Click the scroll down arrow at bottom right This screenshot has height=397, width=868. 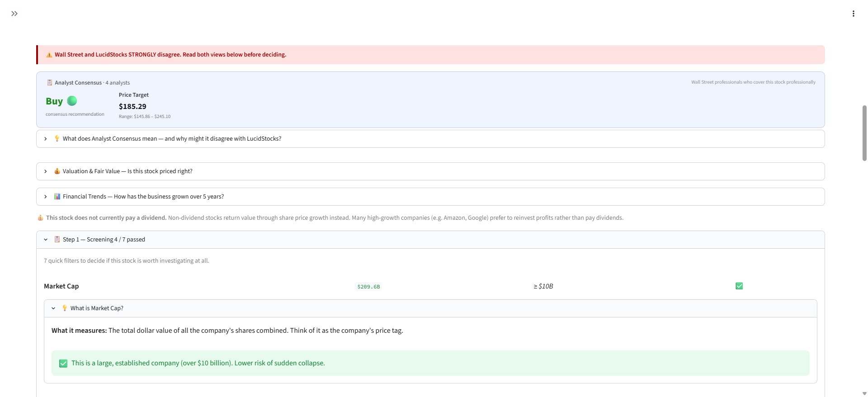[864, 393]
